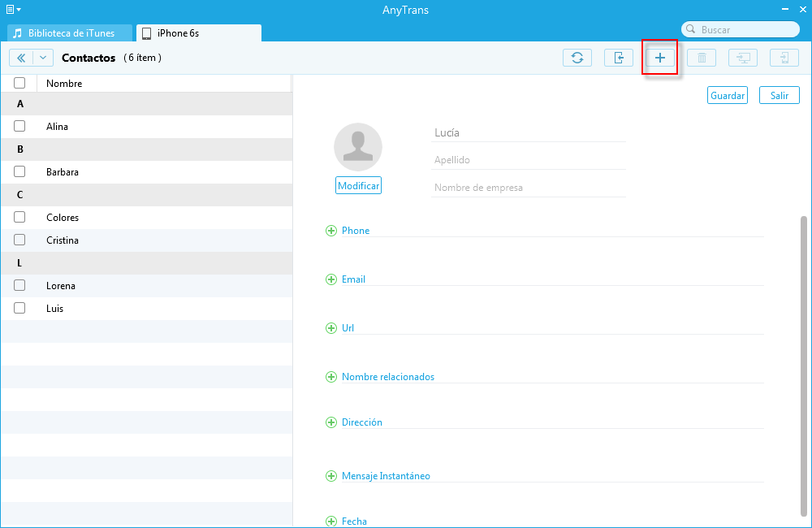Select the Colores contact name
Viewport: 812px width, 528px height.
(63, 218)
